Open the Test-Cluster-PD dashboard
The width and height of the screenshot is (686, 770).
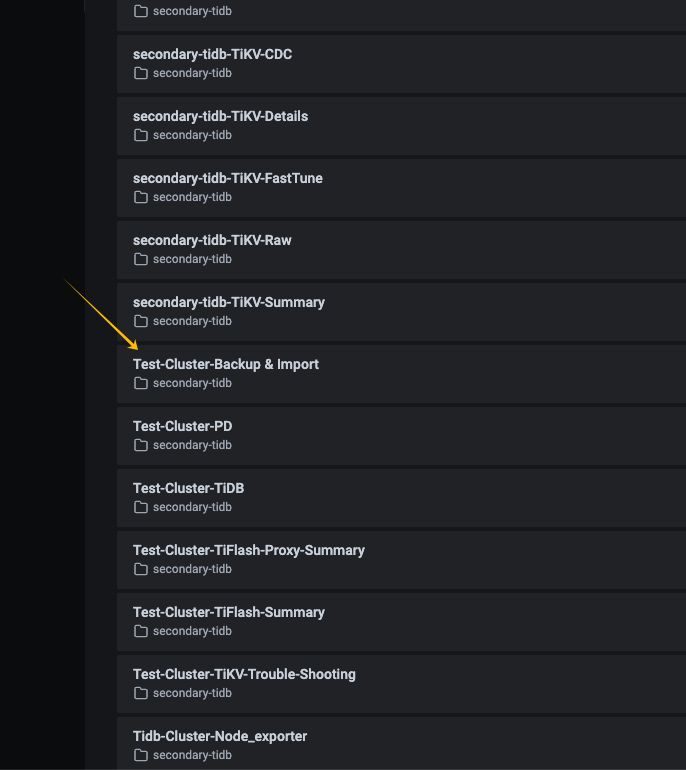182,426
